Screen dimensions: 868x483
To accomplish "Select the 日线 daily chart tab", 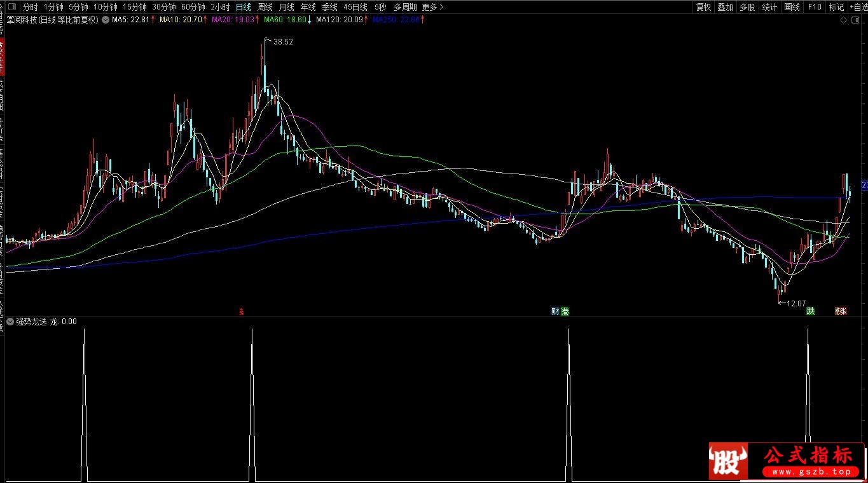I will (243, 7).
